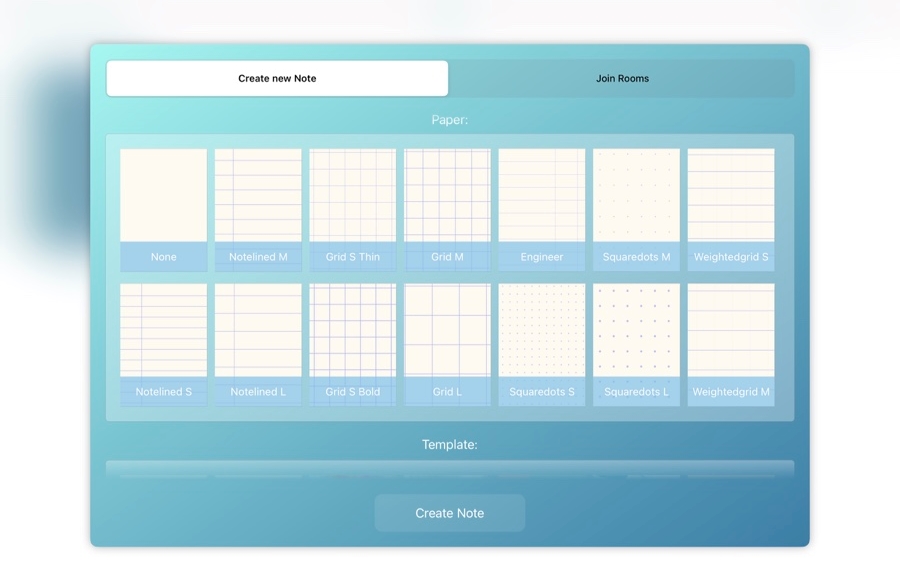Select Squaredots L paper

pos(637,344)
